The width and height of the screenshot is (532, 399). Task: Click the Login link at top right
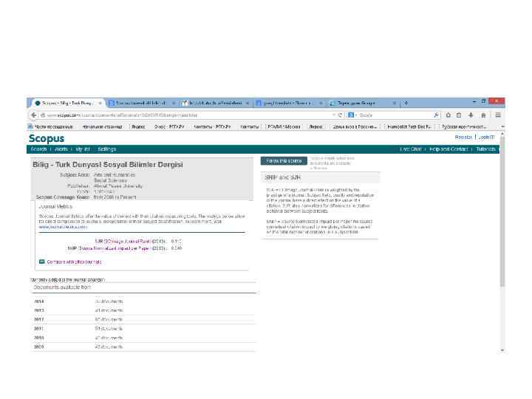click(486, 137)
